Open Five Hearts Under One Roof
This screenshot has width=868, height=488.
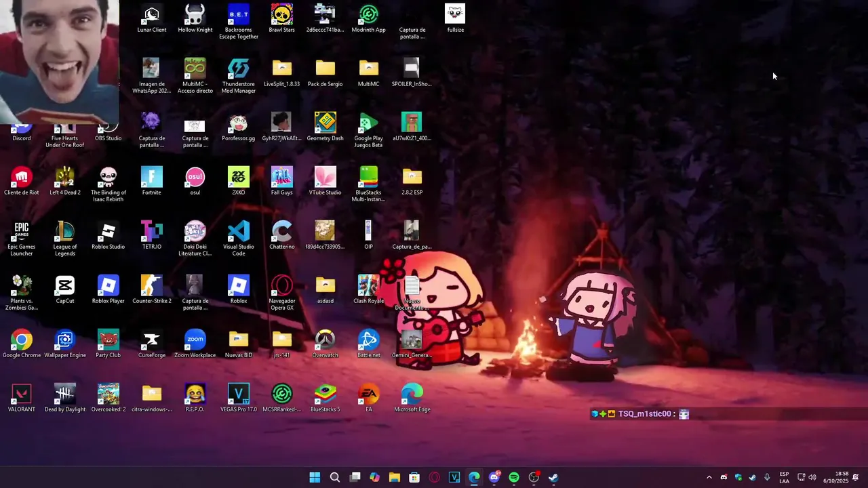point(65,134)
